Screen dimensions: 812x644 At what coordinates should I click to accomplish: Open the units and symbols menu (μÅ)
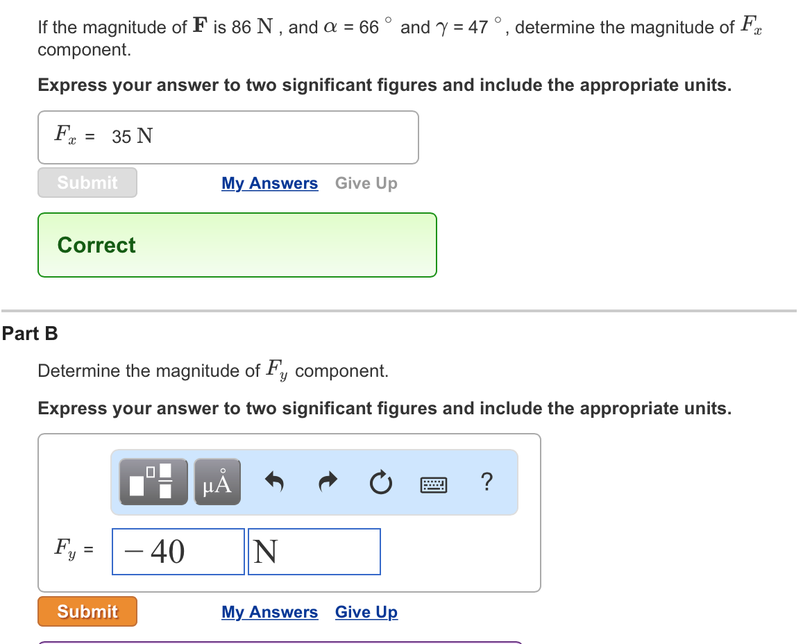[217, 481]
